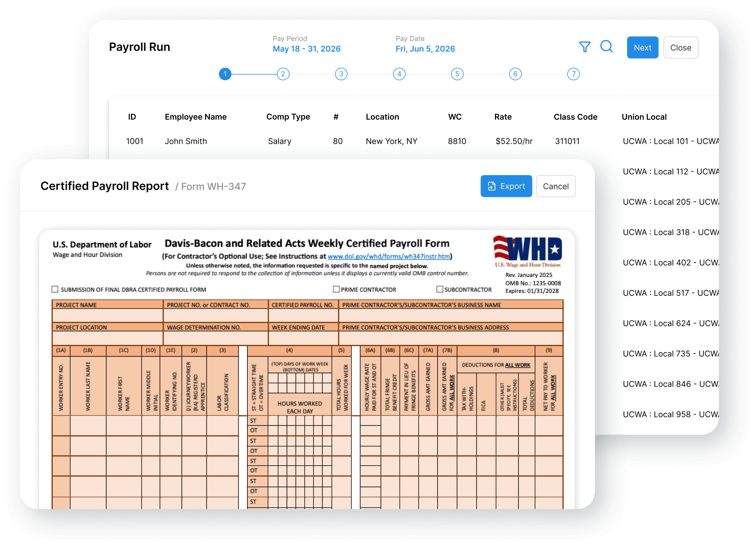Screen dimensions: 756x546
Task: Click the WHD U.S. Wage and Hour Division logo
Action: tap(528, 250)
